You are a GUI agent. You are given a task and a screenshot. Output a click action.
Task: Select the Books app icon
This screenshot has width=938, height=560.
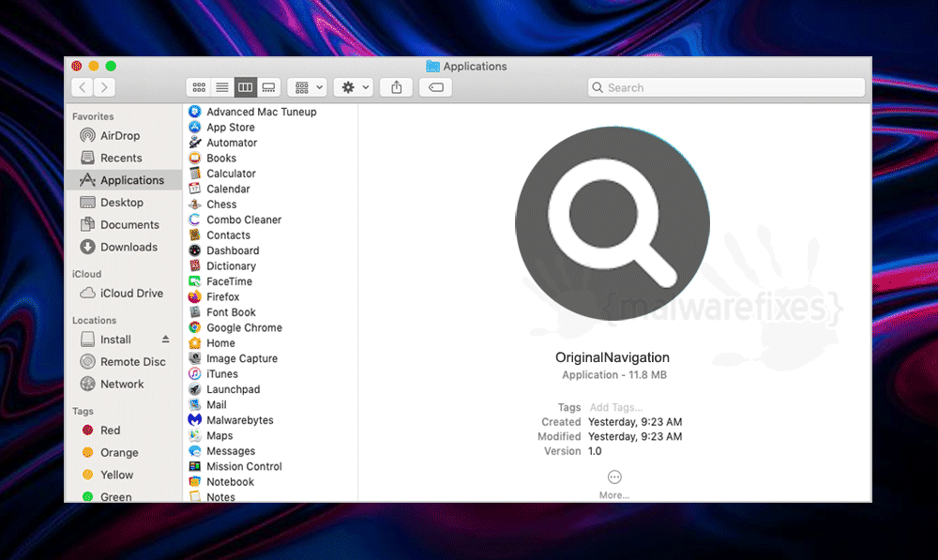click(x=194, y=158)
